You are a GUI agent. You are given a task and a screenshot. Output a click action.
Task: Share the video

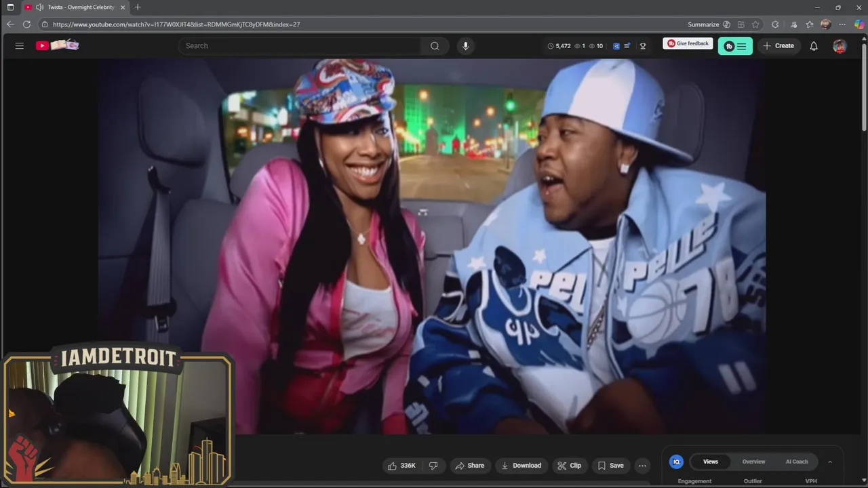pos(469,466)
